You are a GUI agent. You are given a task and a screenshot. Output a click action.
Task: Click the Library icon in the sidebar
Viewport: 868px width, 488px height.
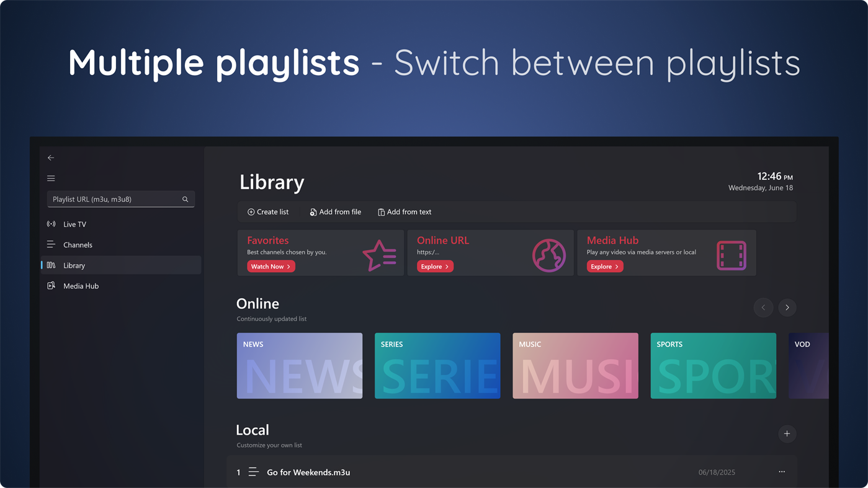pyautogui.click(x=51, y=265)
